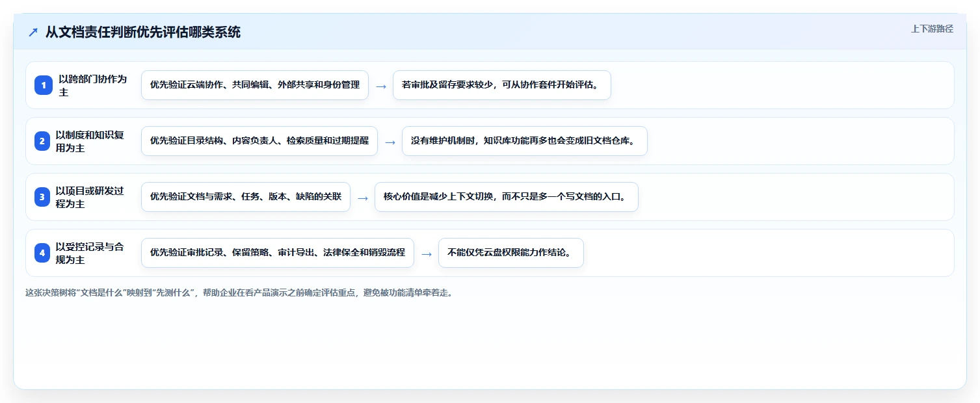Screen dimensions: 980x403
Task: Click the 上下游路径 label
Action: [x=932, y=29]
